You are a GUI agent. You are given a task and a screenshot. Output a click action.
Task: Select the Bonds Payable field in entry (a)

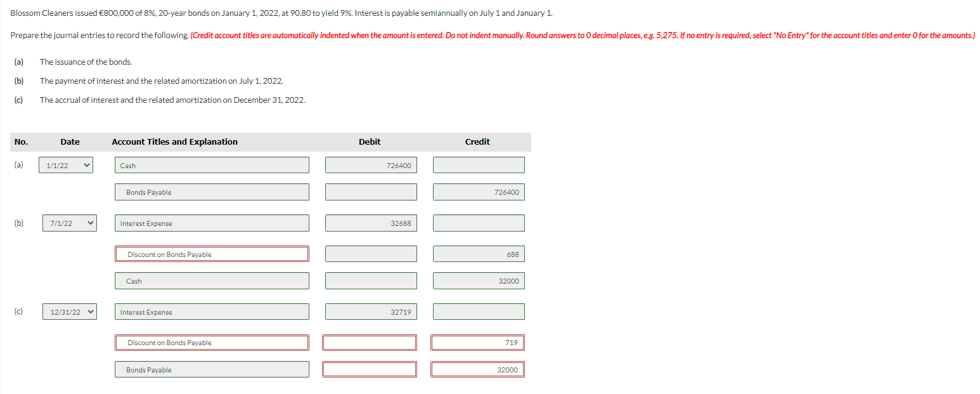click(212, 192)
